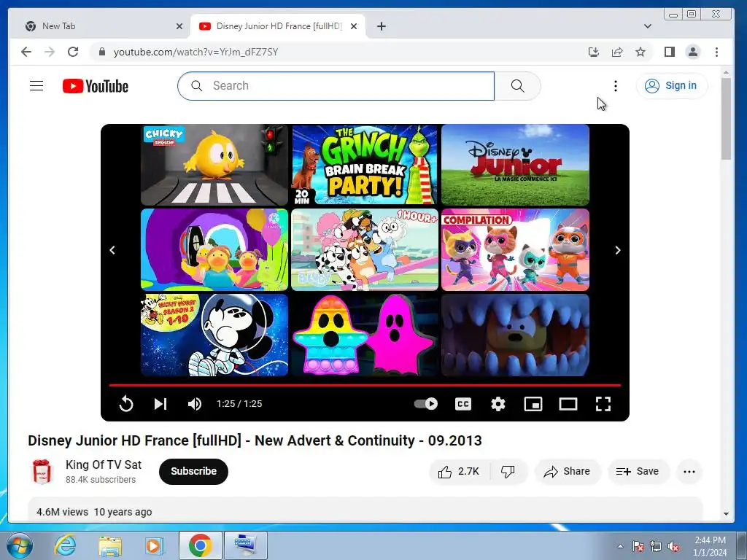Install YouTube app icon in address bar

[x=594, y=52]
